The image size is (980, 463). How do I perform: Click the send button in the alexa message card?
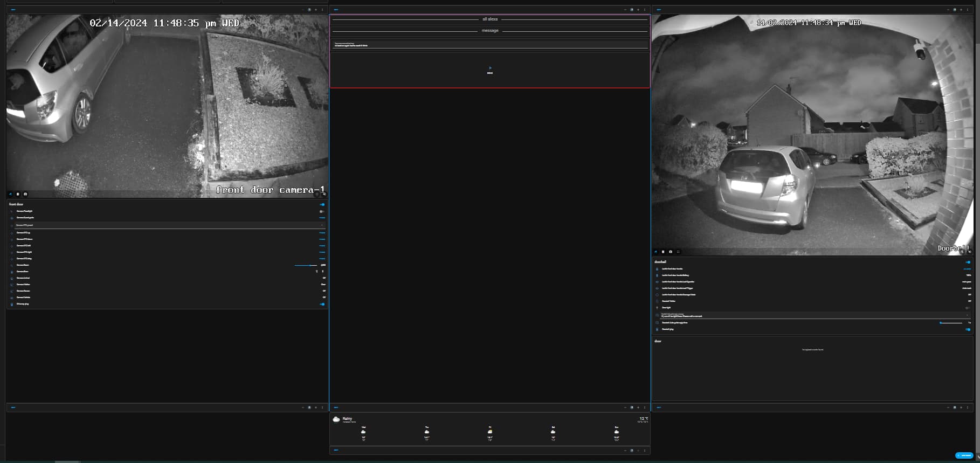pyautogui.click(x=489, y=70)
